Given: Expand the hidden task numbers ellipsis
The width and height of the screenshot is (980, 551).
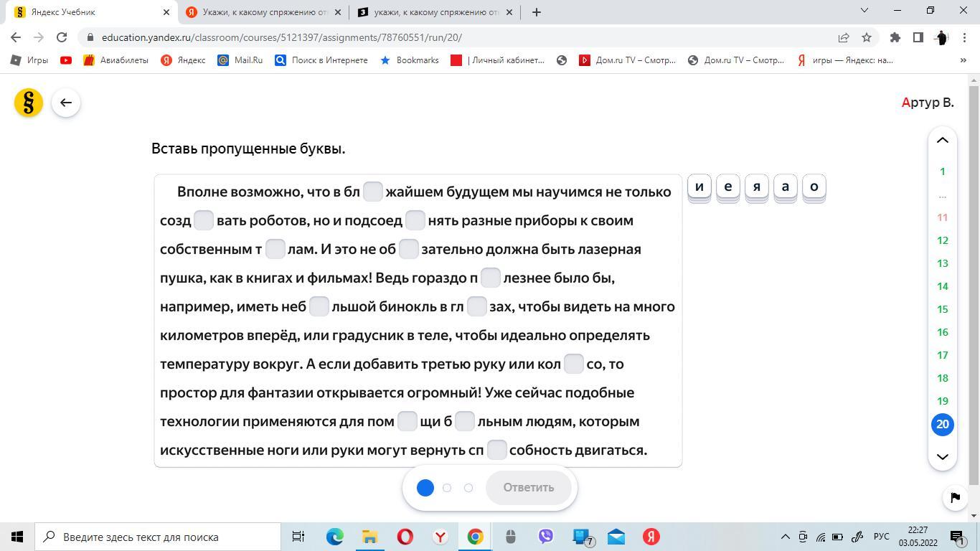Looking at the screenshot, I should click(943, 194).
